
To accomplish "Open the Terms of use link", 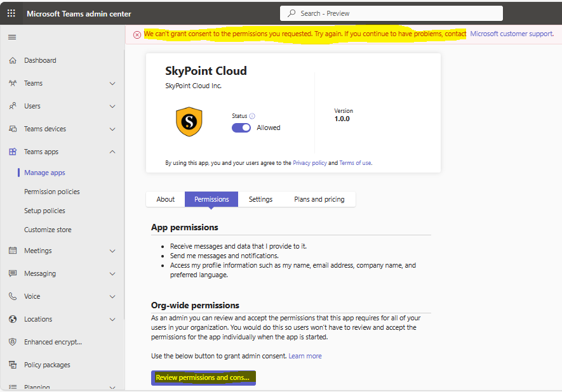I will pyautogui.click(x=355, y=163).
